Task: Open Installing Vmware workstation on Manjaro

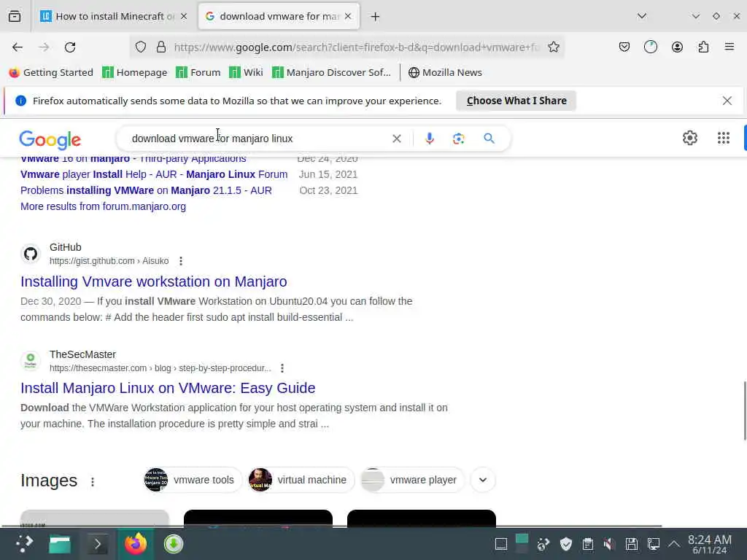Action: click(x=153, y=281)
